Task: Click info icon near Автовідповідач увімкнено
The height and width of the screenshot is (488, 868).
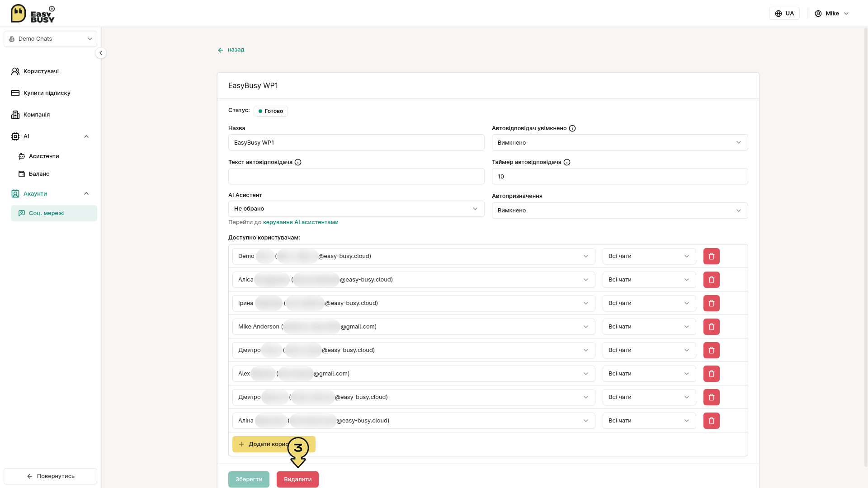Action: pyautogui.click(x=572, y=128)
